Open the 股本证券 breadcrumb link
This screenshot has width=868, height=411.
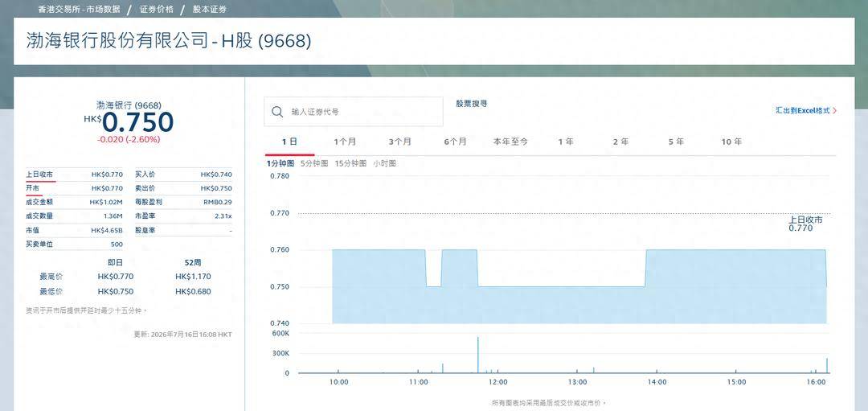[209, 10]
